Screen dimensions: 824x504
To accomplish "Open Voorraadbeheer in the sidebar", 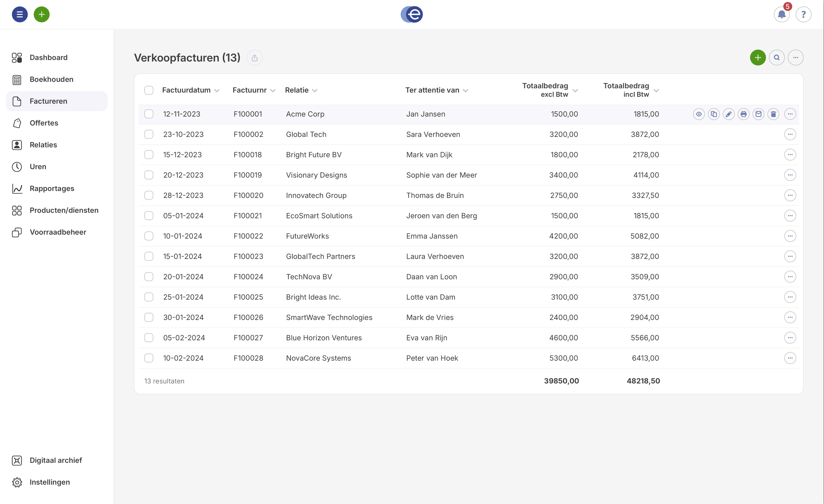I will coord(57,232).
